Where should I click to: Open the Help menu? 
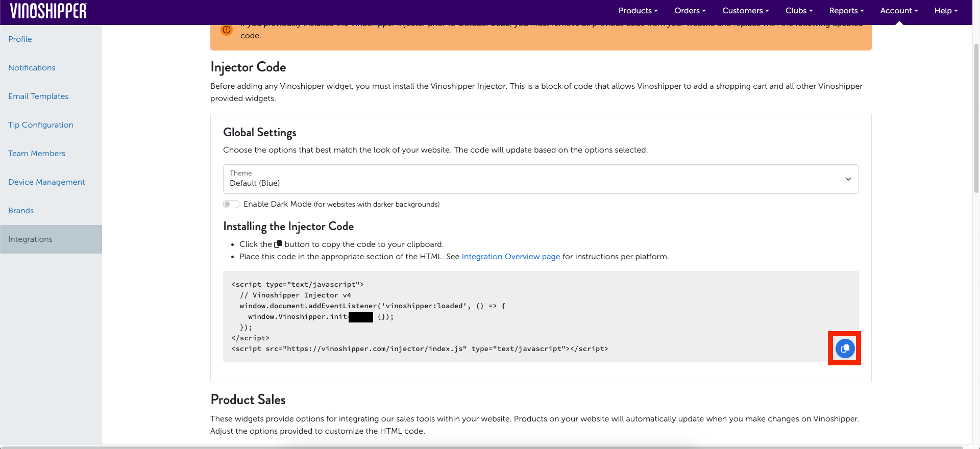pyautogui.click(x=946, y=11)
